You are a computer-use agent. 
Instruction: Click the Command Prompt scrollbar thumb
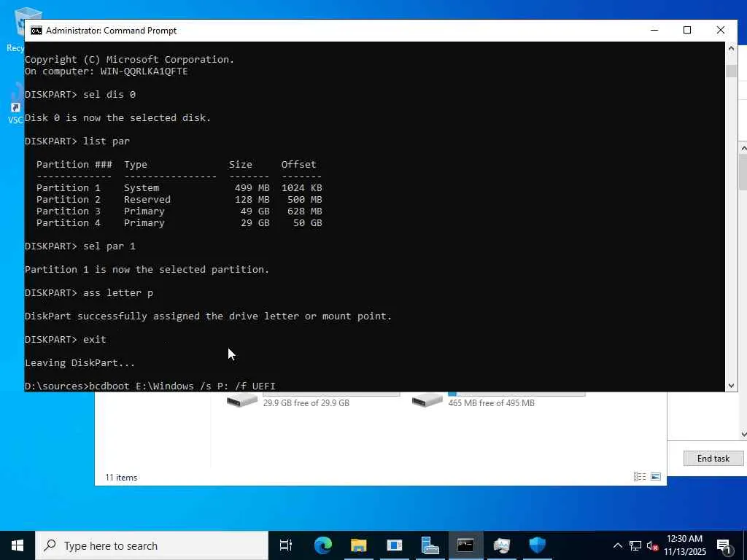[x=731, y=71]
